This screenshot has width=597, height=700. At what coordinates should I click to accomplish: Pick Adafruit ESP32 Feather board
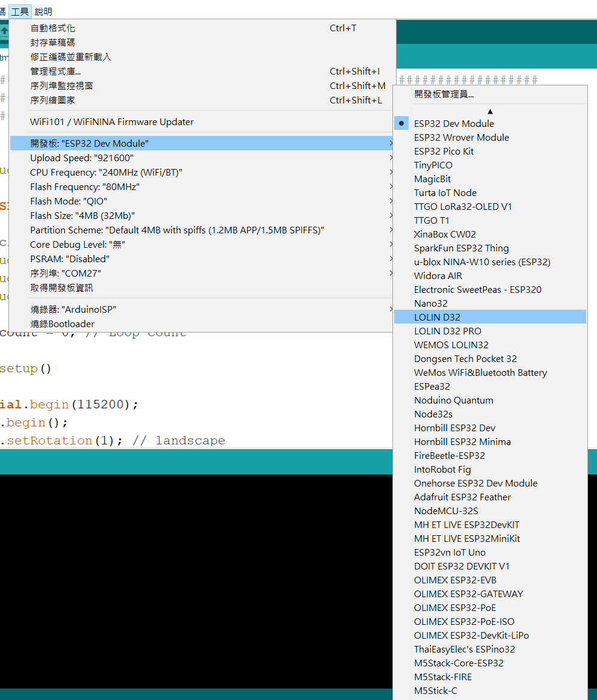click(490, 497)
